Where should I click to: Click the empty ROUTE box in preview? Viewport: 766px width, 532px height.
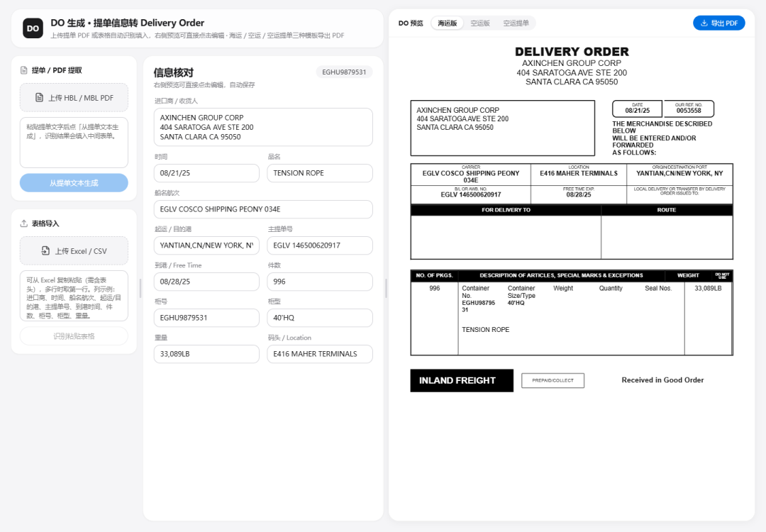(x=667, y=237)
